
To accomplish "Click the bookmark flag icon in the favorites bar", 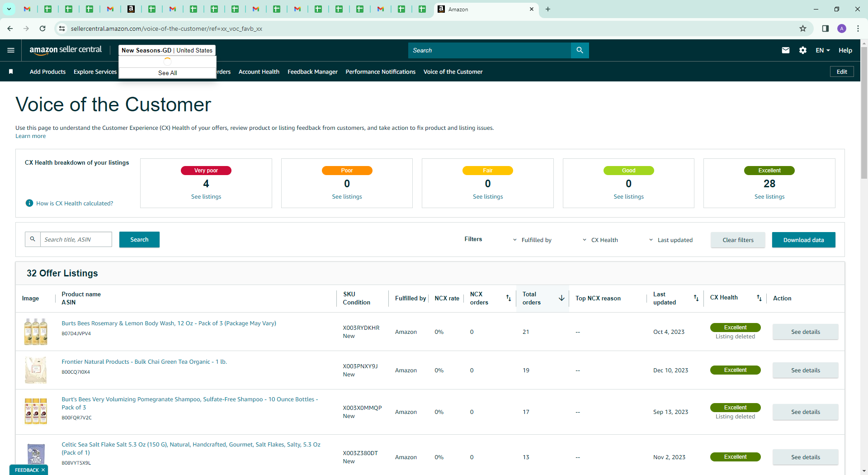I will pos(11,71).
